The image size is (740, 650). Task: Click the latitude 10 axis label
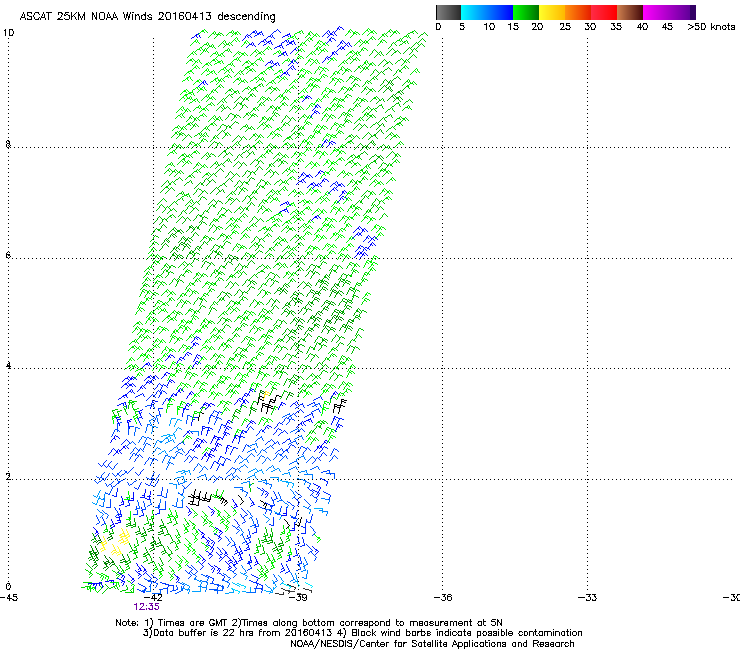click(x=9, y=33)
